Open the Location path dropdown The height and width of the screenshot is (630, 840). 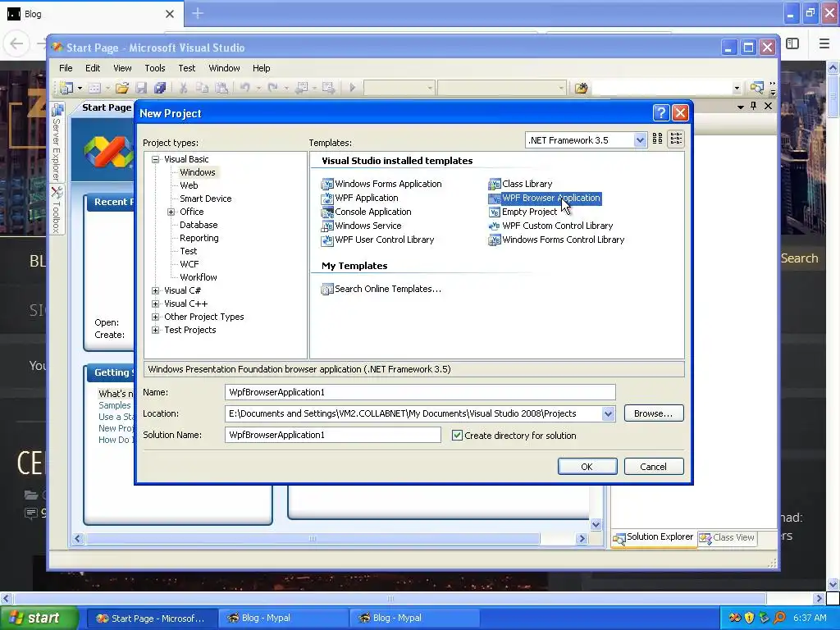pyautogui.click(x=608, y=413)
